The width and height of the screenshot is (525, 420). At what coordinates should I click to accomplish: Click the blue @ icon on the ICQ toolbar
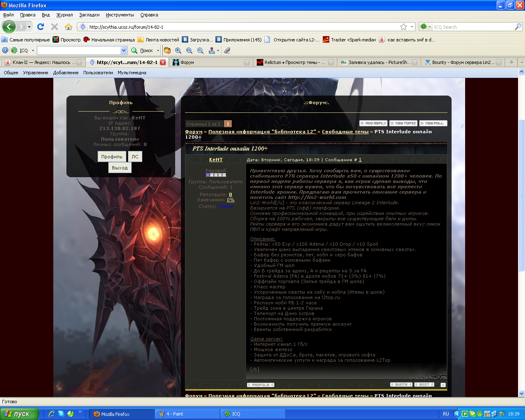(x=5, y=50)
